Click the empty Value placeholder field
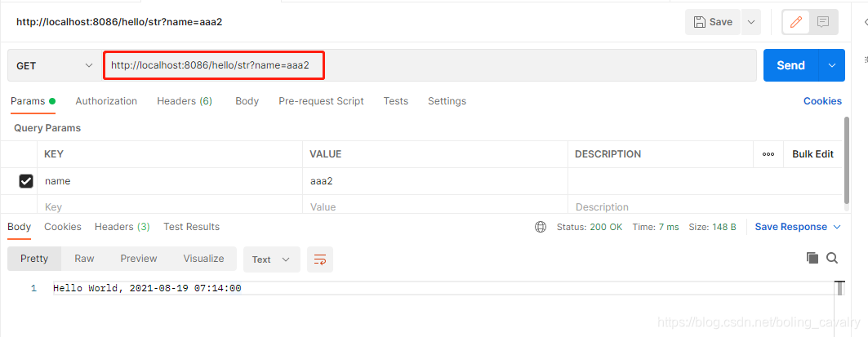This screenshot has height=337, width=868. [x=435, y=206]
